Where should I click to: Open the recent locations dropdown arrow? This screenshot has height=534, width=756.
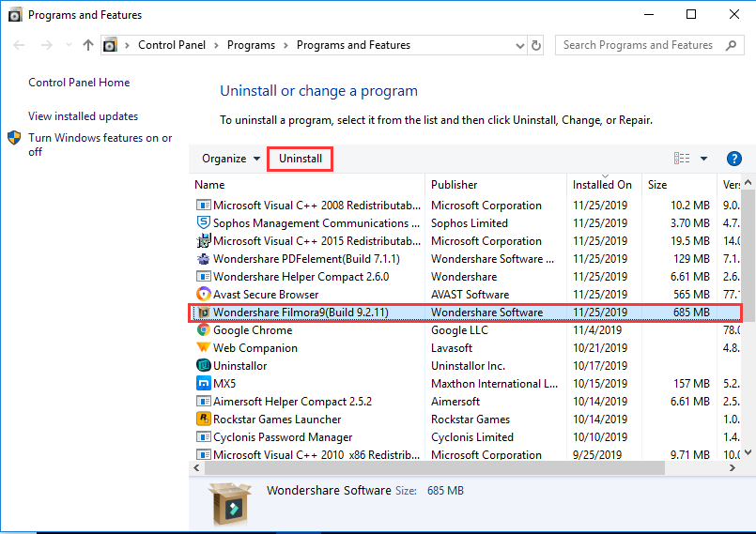(x=69, y=45)
